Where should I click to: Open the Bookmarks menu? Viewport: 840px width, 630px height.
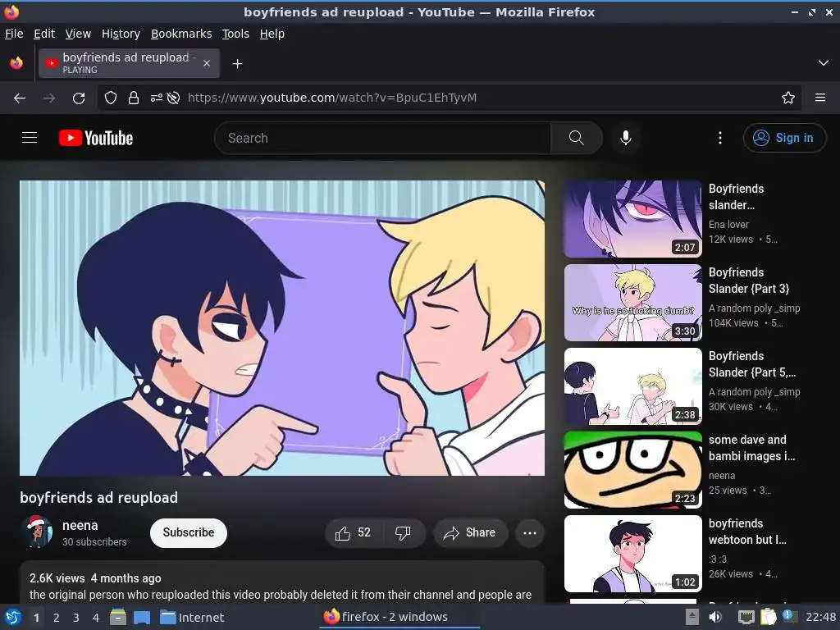coord(181,34)
